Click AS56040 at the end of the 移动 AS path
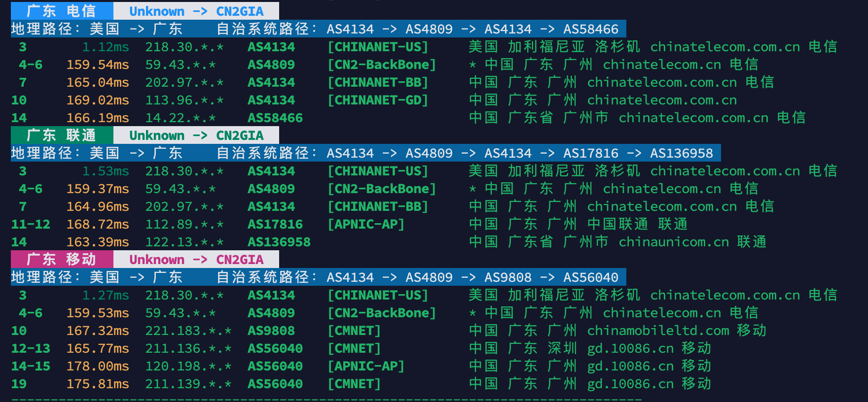Screen dimensions: 868x402 coord(591,277)
